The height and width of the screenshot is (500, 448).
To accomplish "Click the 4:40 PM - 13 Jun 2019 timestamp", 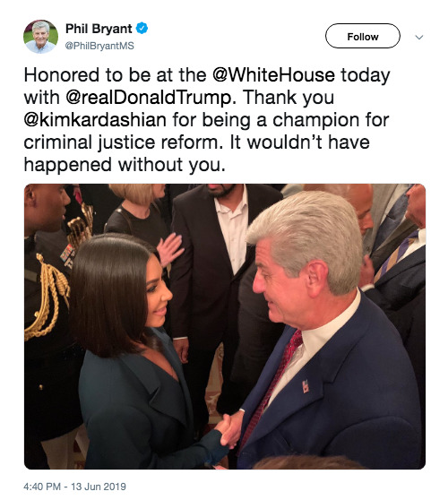I will [74, 487].
